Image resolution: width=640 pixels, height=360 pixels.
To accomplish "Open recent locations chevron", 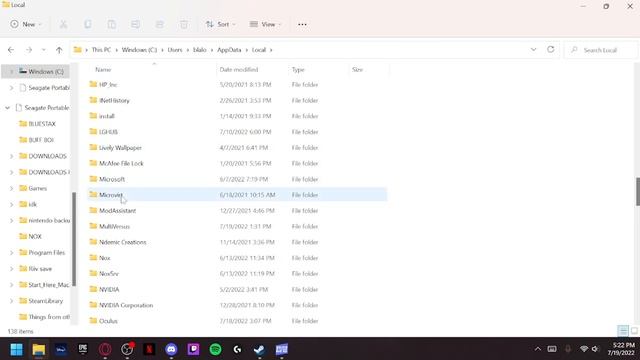I will tap(43, 50).
